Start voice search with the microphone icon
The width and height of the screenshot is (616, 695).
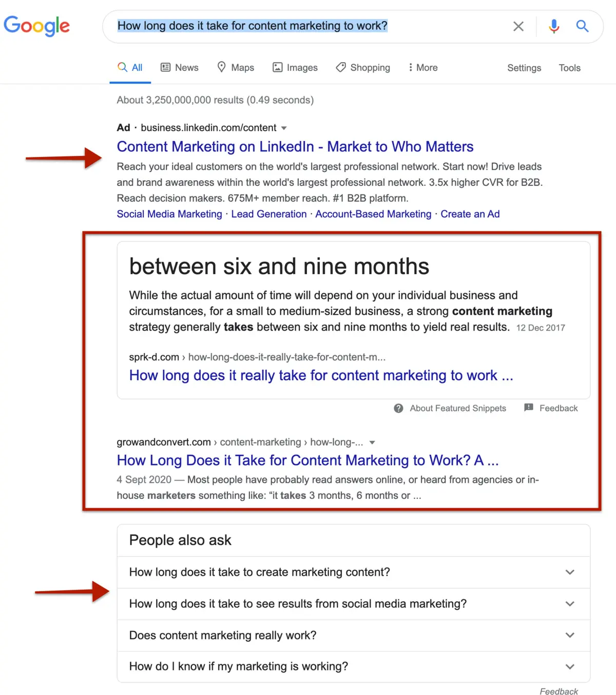(x=554, y=26)
